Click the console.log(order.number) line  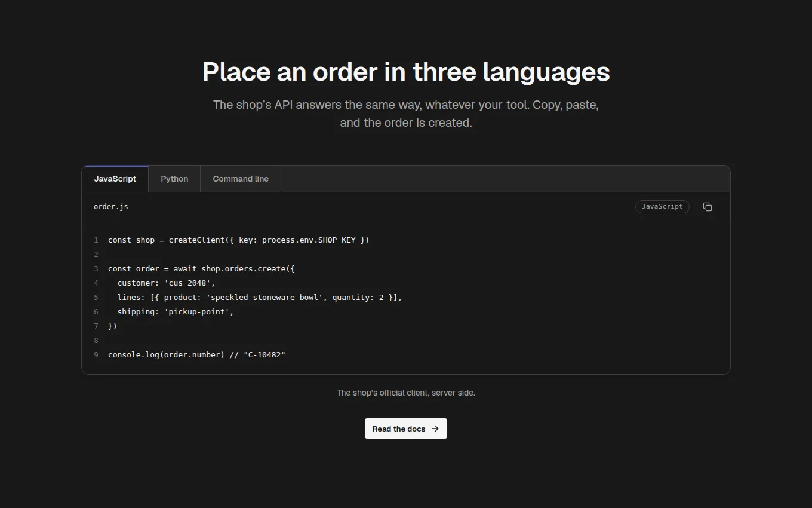197,355
